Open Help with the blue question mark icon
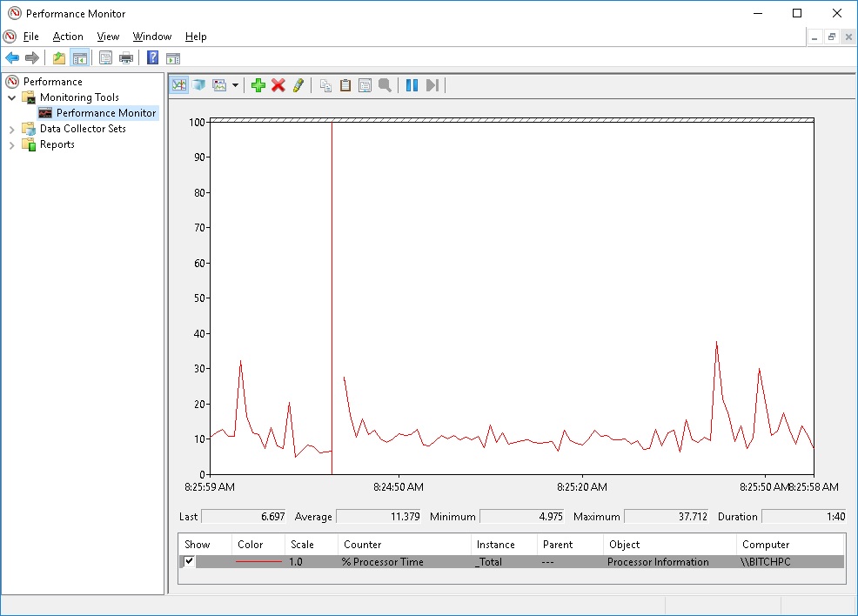Image resolution: width=858 pixels, height=616 pixels. coord(152,57)
